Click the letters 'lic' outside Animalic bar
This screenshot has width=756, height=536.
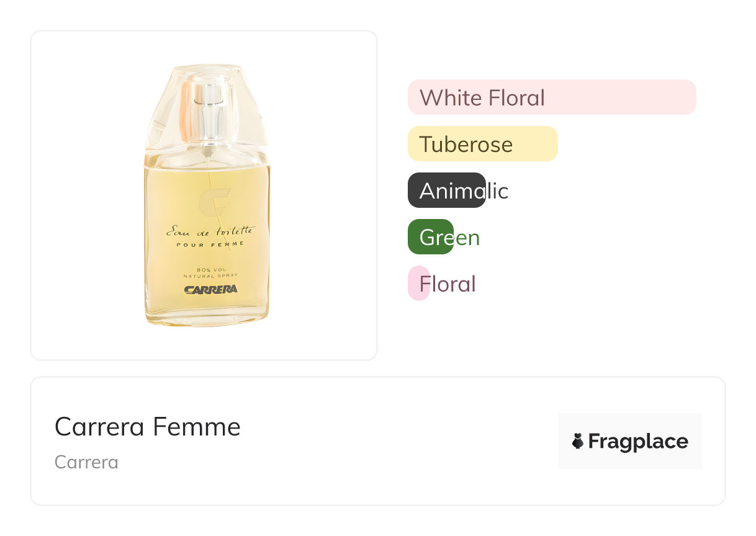(x=497, y=191)
